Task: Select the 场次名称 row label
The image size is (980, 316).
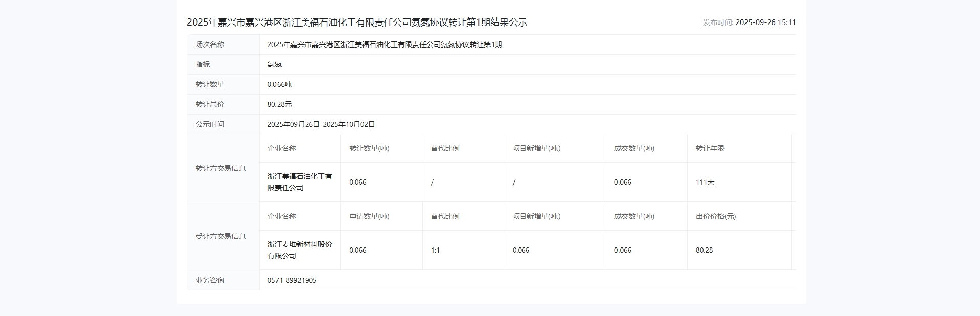Action: [210, 44]
